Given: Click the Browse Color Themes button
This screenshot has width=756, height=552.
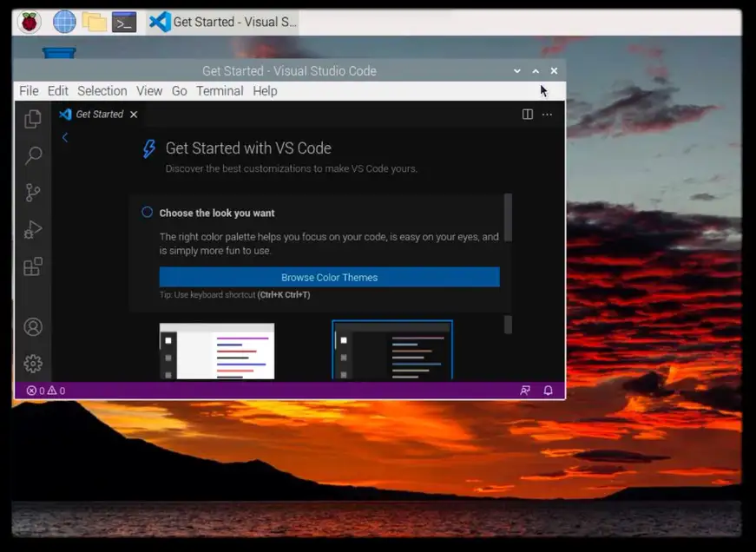Looking at the screenshot, I should coord(329,277).
